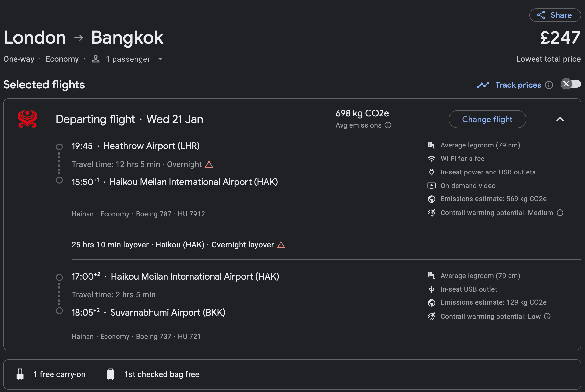
Task: Click the carry-on bag icon
Action: (20, 374)
